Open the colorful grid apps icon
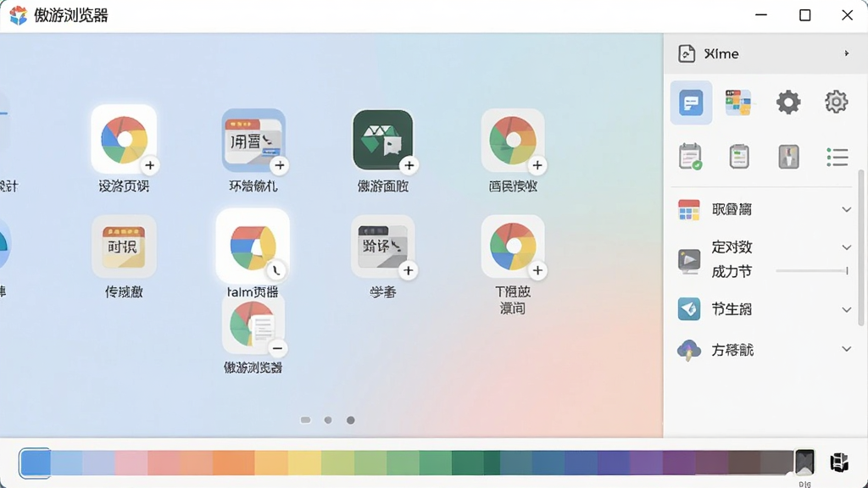The height and width of the screenshot is (488, 868). pyautogui.click(x=738, y=103)
